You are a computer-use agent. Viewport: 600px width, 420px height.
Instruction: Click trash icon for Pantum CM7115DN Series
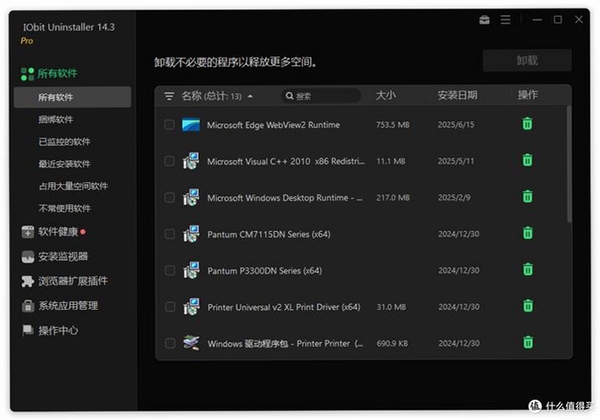coord(528,233)
